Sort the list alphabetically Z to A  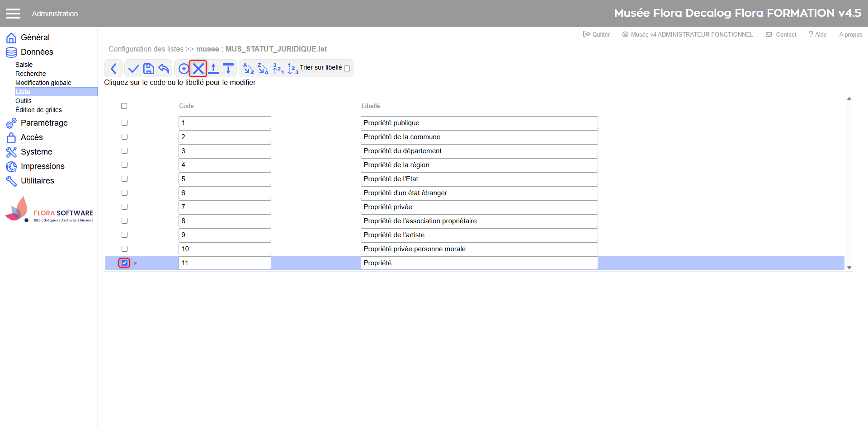263,69
